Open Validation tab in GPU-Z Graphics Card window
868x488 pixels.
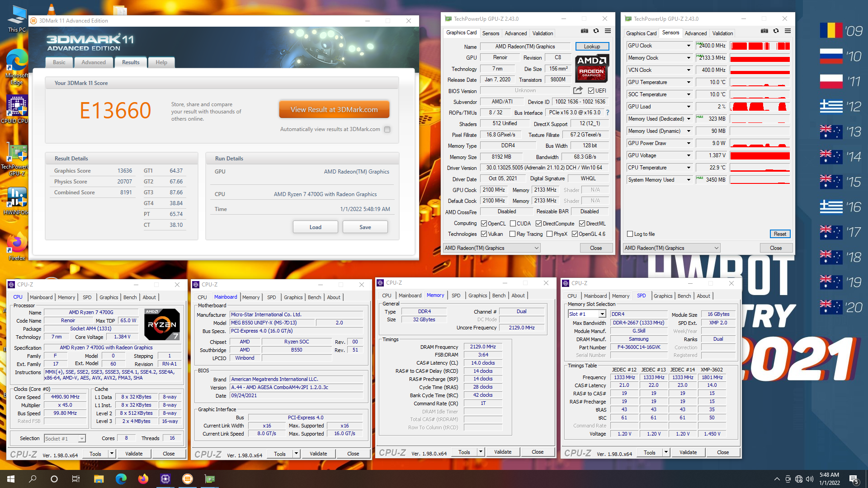coord(542,33)
